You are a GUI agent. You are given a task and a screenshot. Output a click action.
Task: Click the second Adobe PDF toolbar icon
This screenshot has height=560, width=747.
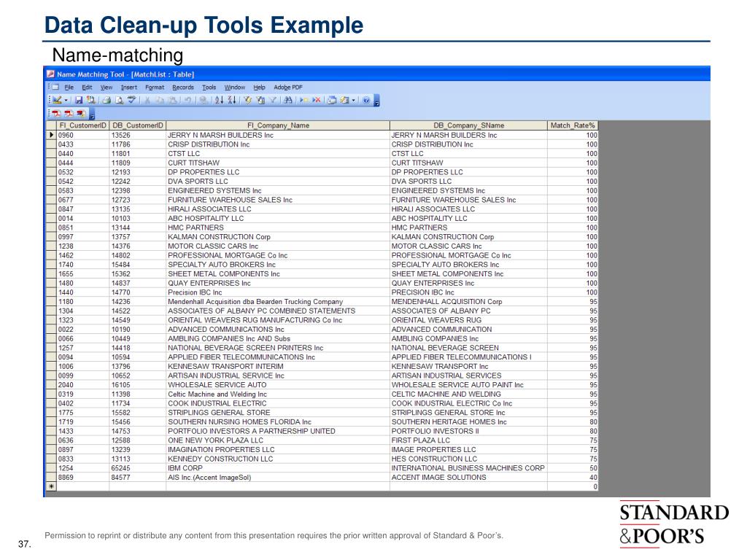(x=69, y=113)
